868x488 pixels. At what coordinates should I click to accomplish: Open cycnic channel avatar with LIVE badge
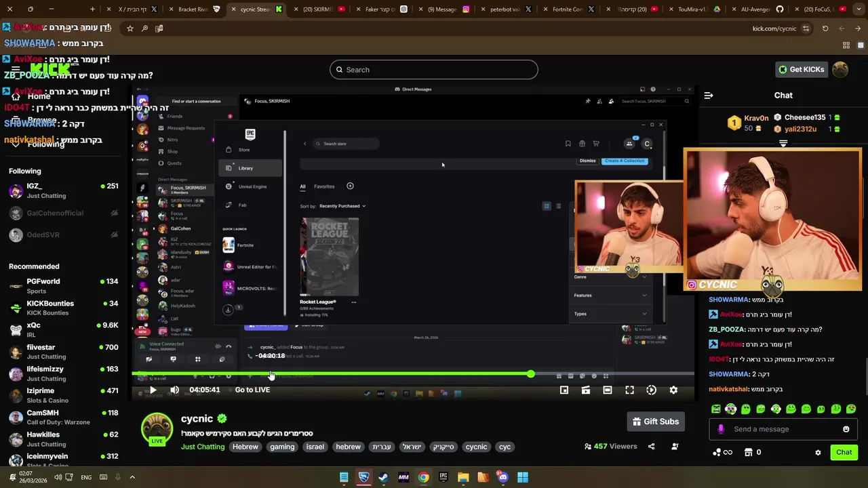pyautogui.click(x=157, y=430)
